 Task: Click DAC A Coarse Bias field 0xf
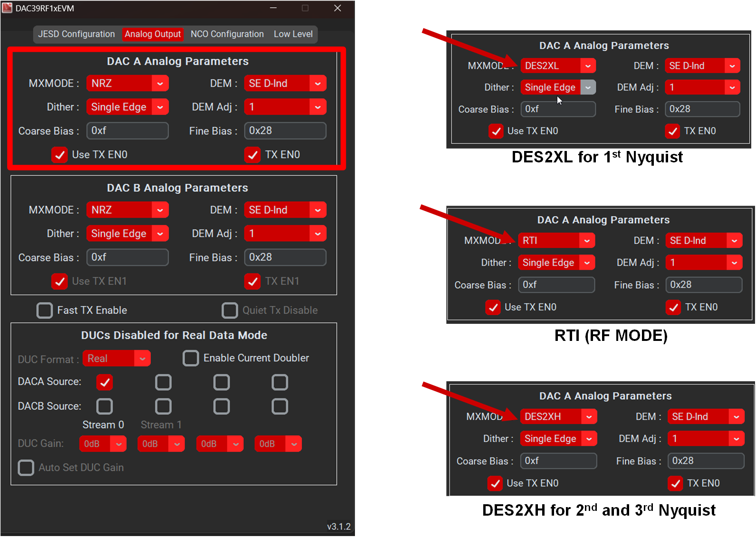tap(127, 131)
